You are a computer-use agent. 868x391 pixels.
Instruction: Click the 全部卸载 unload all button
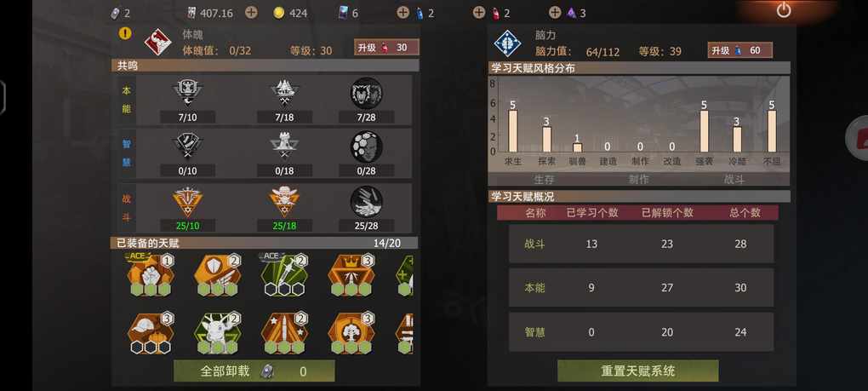254,371
